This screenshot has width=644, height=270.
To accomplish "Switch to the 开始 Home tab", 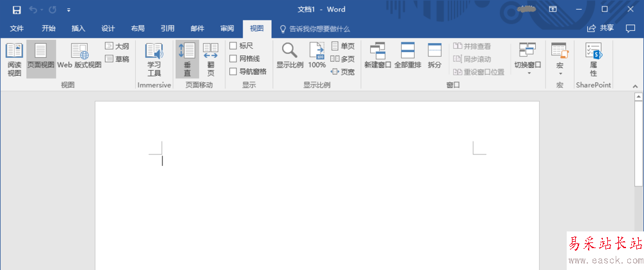I will tap(48, 29).
